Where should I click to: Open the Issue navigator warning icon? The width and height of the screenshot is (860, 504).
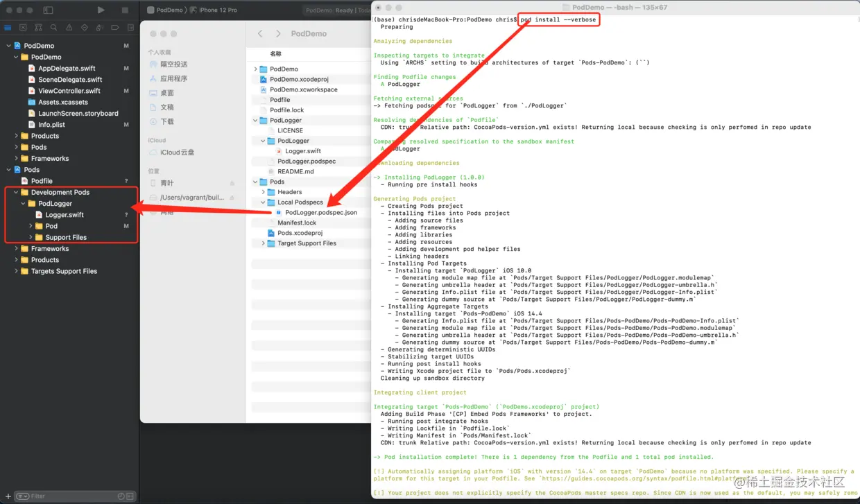click(69, 28)
